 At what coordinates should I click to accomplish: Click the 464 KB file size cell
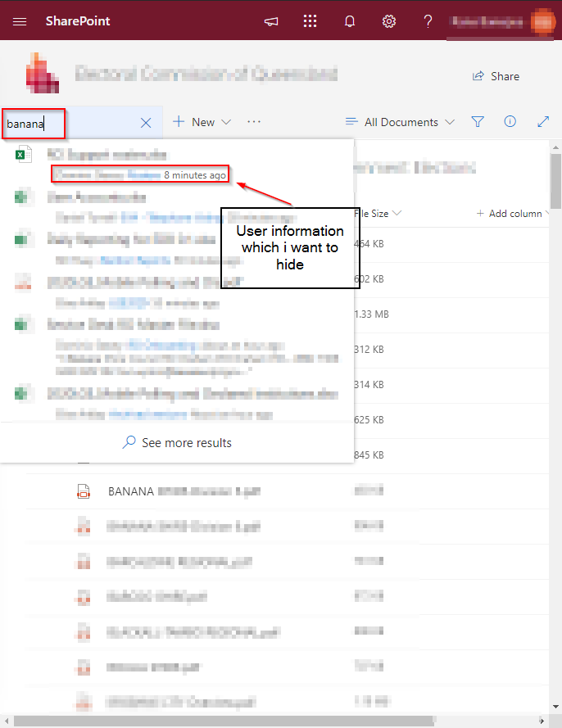(x=369, y=244)
